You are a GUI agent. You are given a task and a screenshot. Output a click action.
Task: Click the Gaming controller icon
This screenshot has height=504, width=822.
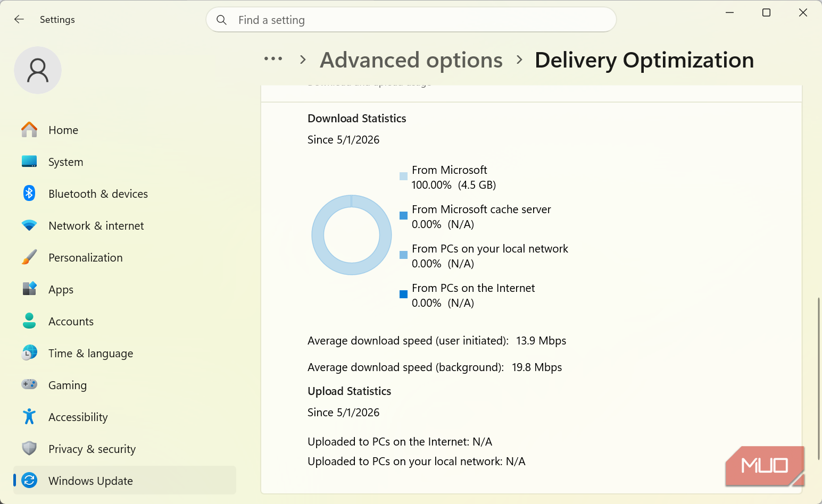pos(29,384)
